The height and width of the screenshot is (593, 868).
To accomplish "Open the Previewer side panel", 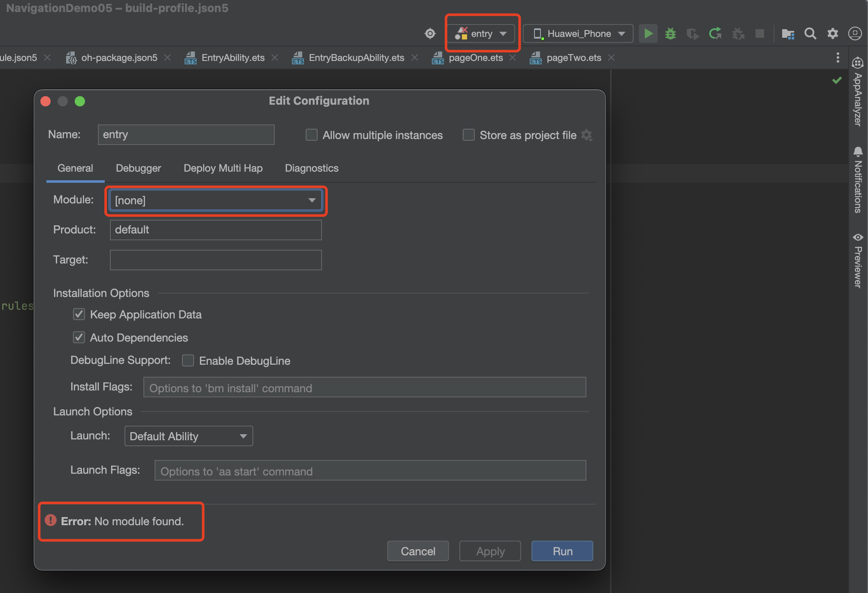I will (x=858, y=260).
